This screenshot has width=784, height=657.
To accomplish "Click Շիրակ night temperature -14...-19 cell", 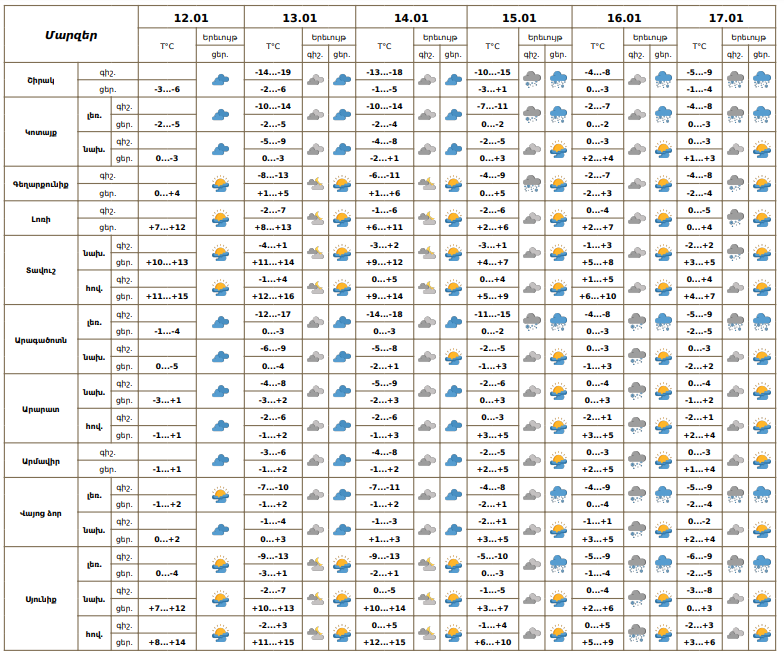I will click(x=273, y=72).
